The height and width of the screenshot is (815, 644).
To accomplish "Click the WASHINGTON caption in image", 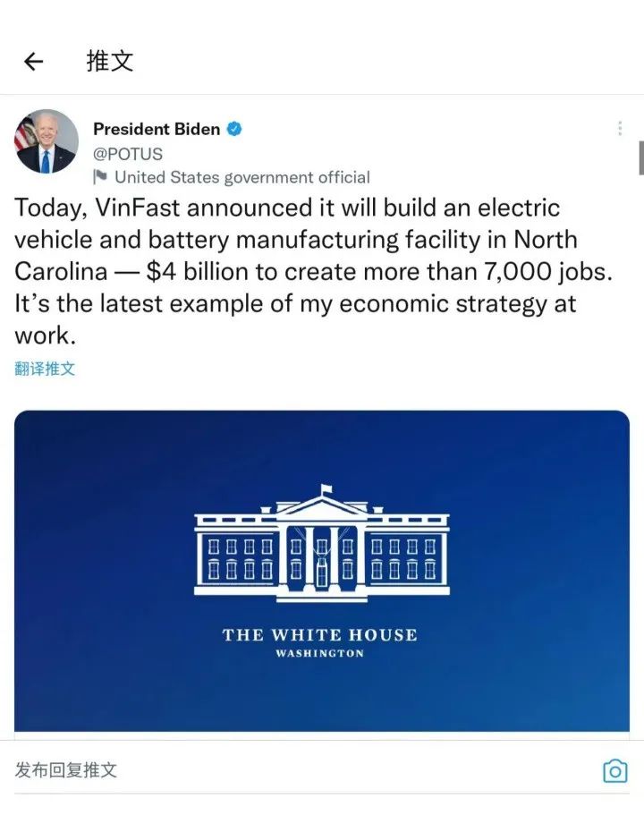I will tap(319, 653).
